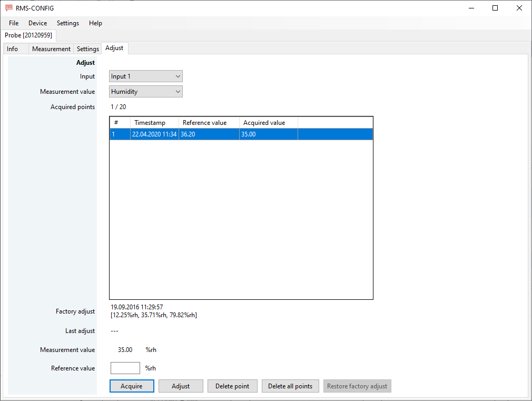Viewport: 532px width, 401px height.
Task: Click the Delete all points button
Action: [x=290, y=386]
